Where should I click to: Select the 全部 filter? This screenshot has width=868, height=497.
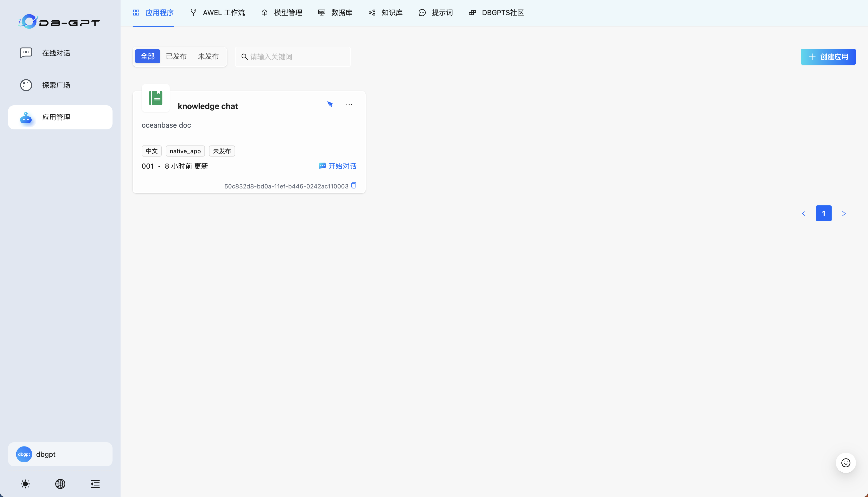147,56
